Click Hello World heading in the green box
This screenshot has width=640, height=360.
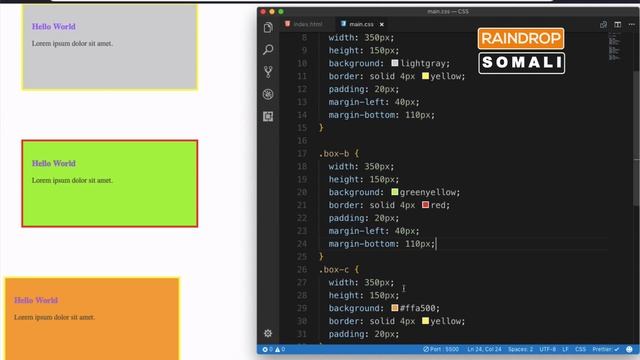click(x=53, y=163)
